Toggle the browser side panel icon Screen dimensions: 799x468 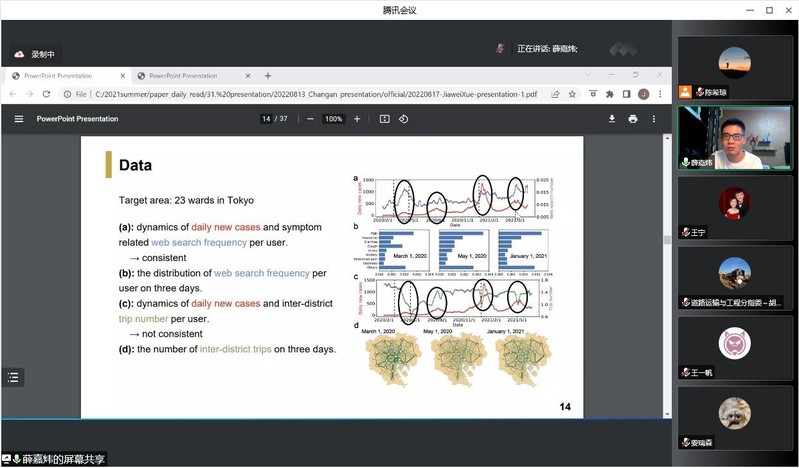pyautogui.click(x=626, y=94)
